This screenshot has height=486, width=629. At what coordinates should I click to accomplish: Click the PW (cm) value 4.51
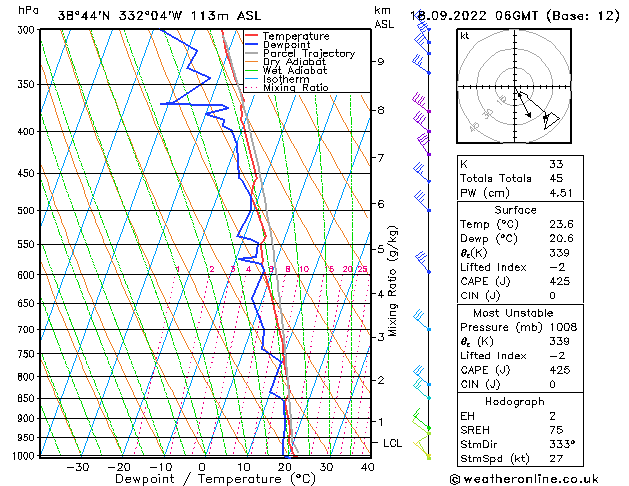tap(561, 193)
